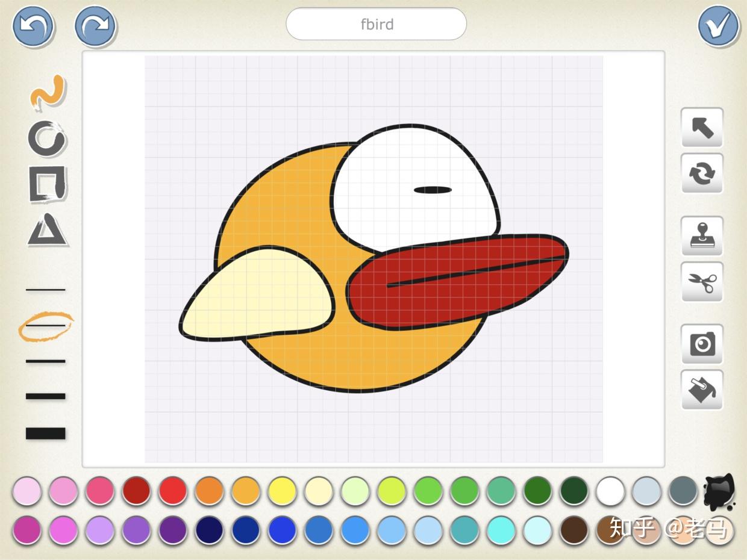
Task: Select the rotate tool
Action: (702, 175)
